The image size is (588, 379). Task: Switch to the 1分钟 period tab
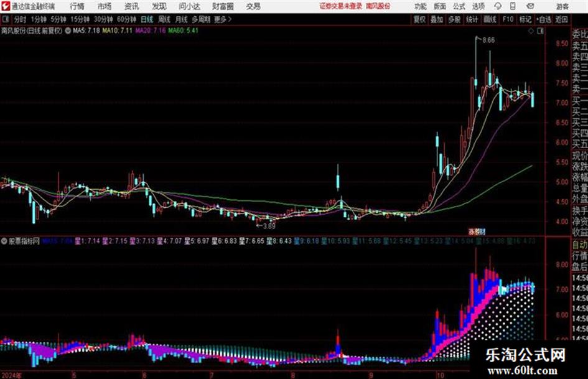[x=39, y=19]
